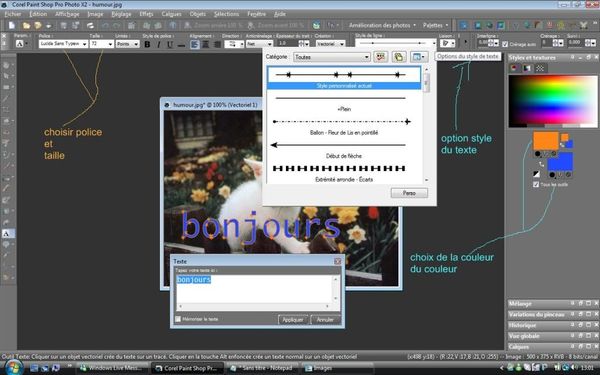Click the orange foreground color swatch
The width and height of the screenshot is (600, 375).
546,140
